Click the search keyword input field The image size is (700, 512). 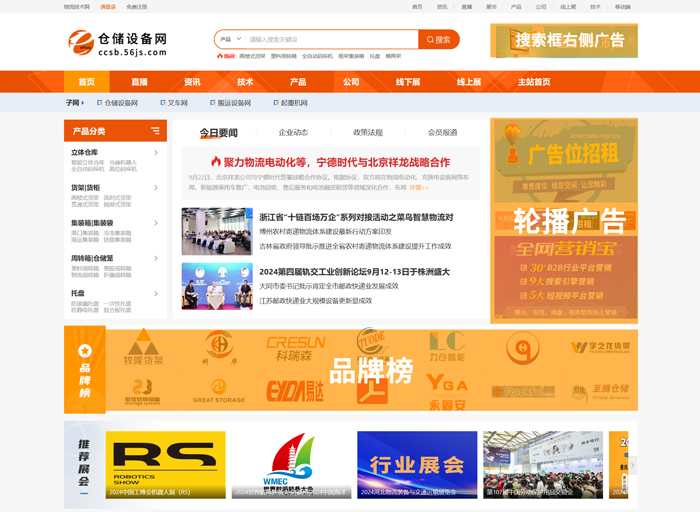(x=330, y=40)
